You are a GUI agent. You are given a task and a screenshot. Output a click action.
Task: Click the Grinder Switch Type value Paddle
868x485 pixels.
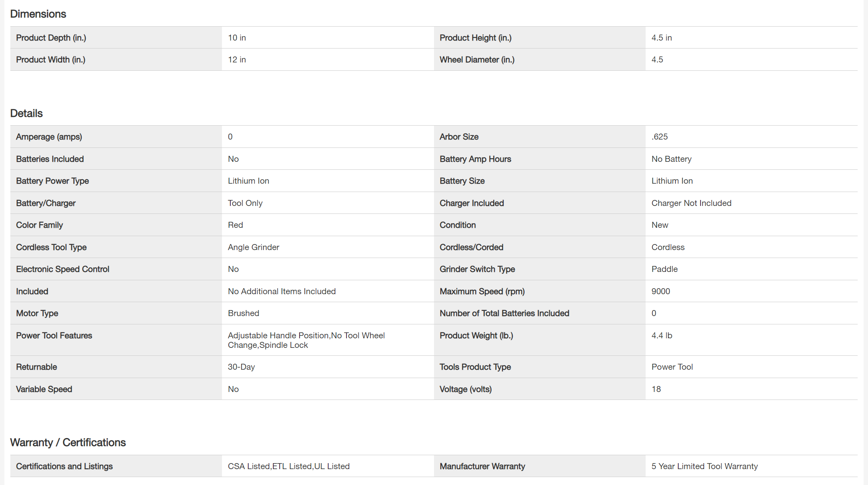click(x=664, y=269)
